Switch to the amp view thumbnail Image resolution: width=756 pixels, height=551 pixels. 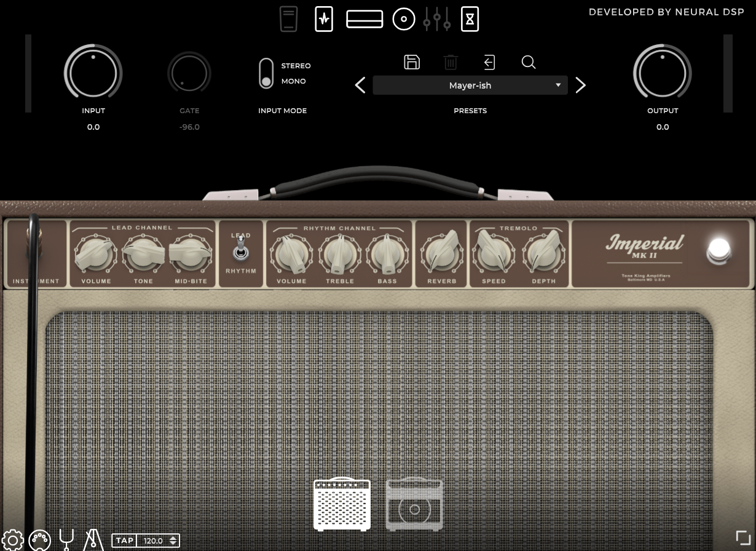tap(342, 504)
